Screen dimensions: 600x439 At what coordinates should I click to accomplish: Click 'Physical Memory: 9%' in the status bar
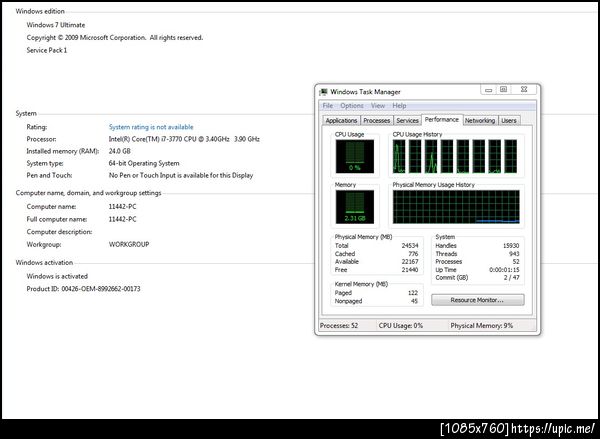(481, 326)
